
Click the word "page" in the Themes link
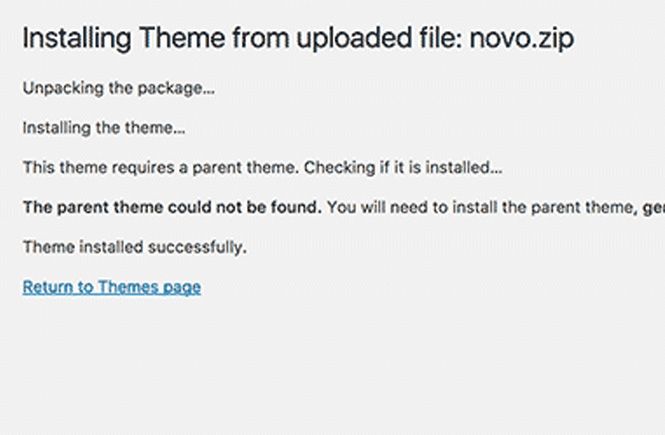point(182,288)
